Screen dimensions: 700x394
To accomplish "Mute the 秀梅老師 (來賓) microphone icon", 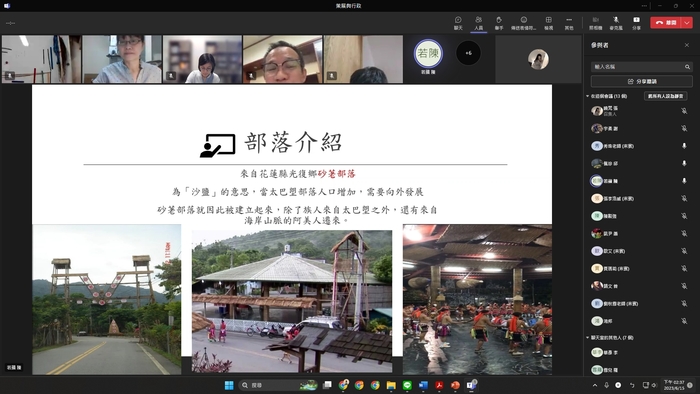I will point(684,145).
